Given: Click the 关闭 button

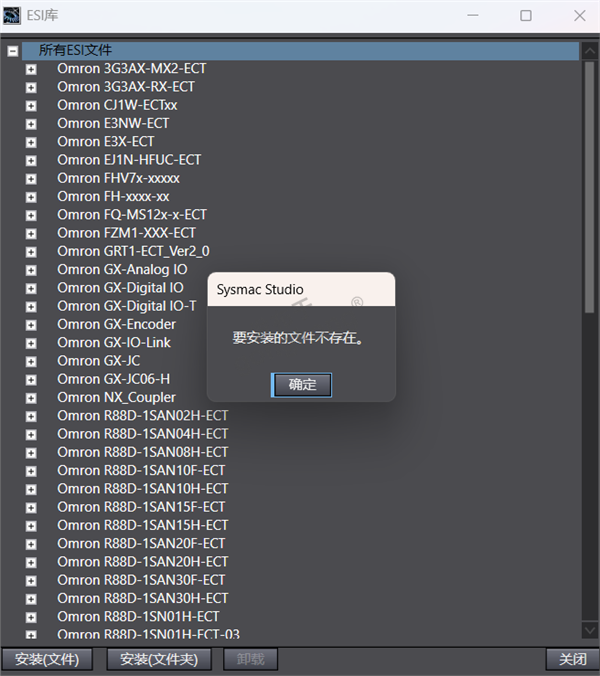Looking at the screenshot, I should click(572, 659).
